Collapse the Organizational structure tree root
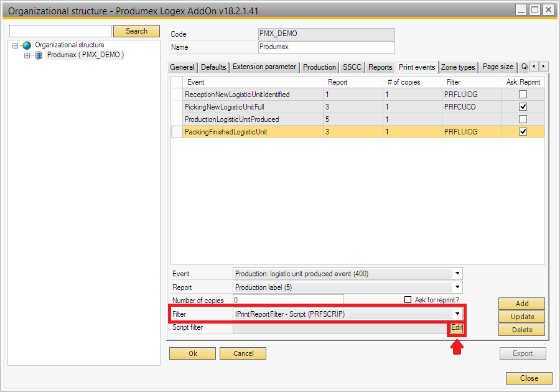Screen dimensions: 560x392 pyautogui.click(x=15, y=45)
